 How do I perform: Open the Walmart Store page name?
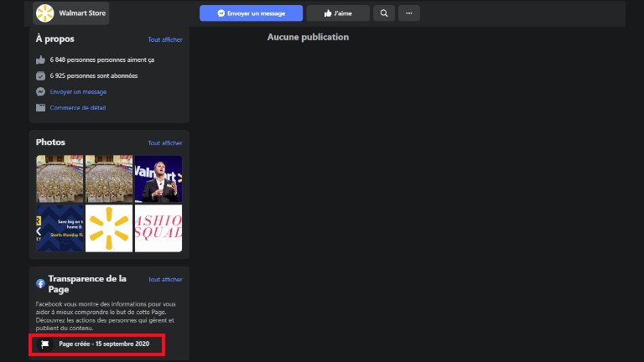point(82,13)
